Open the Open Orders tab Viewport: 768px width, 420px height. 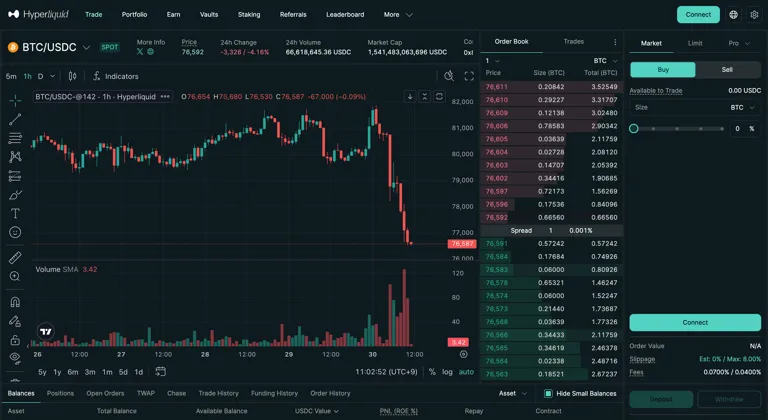105,394
